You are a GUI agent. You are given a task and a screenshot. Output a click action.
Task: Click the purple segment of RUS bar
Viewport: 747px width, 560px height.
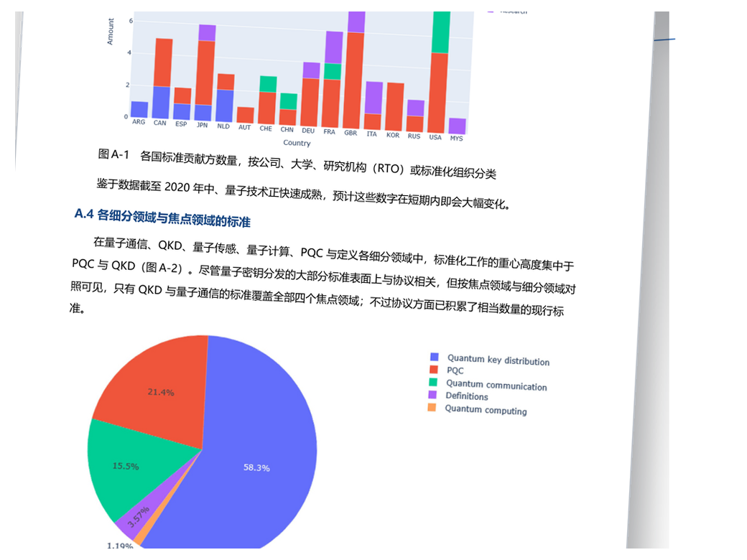pyautogui.click(x=415, y=108)
